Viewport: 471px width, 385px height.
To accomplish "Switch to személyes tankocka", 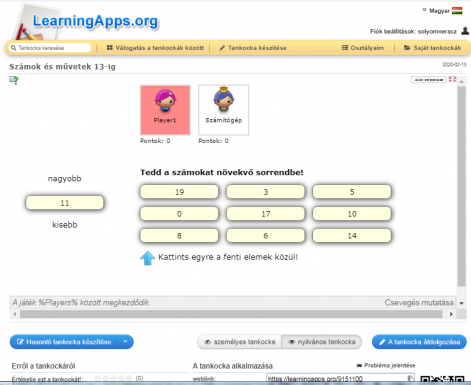I will click(240, 342).
